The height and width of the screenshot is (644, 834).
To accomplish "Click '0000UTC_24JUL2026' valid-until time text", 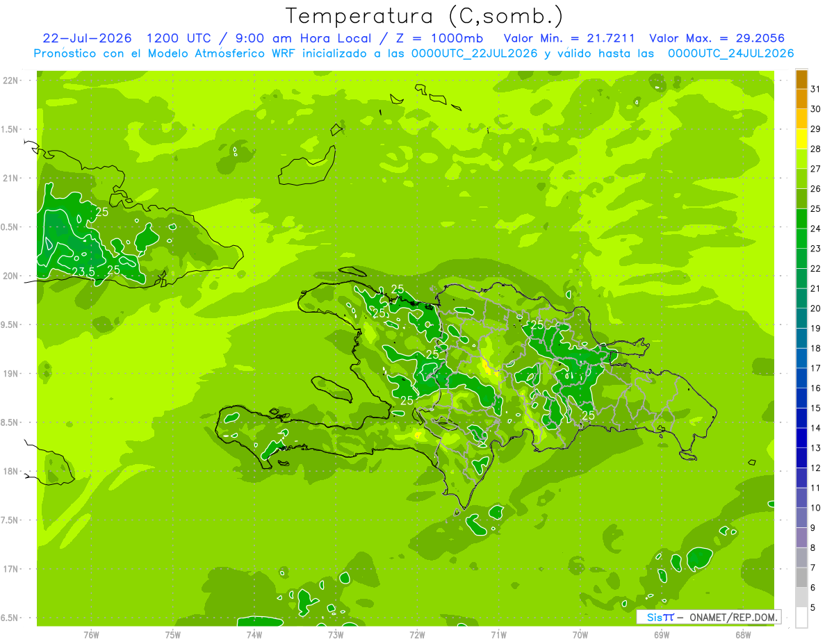I will (x=730, y=53).
